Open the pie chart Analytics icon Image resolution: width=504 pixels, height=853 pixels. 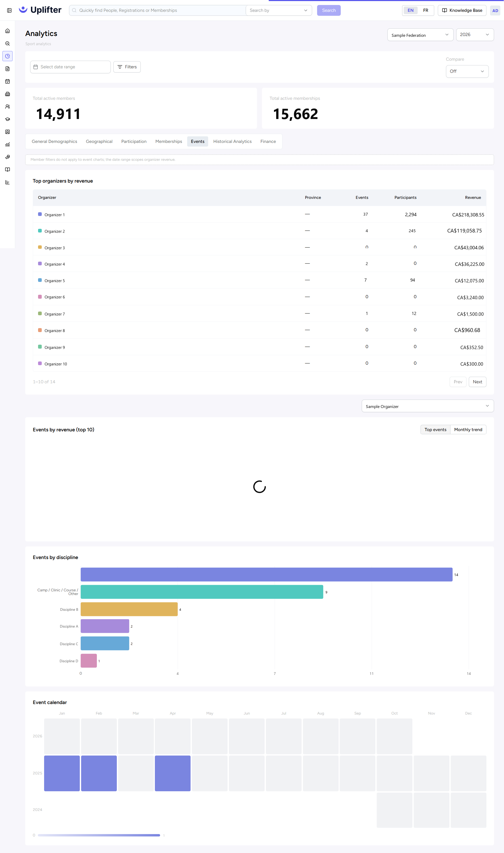click(7, 56)
